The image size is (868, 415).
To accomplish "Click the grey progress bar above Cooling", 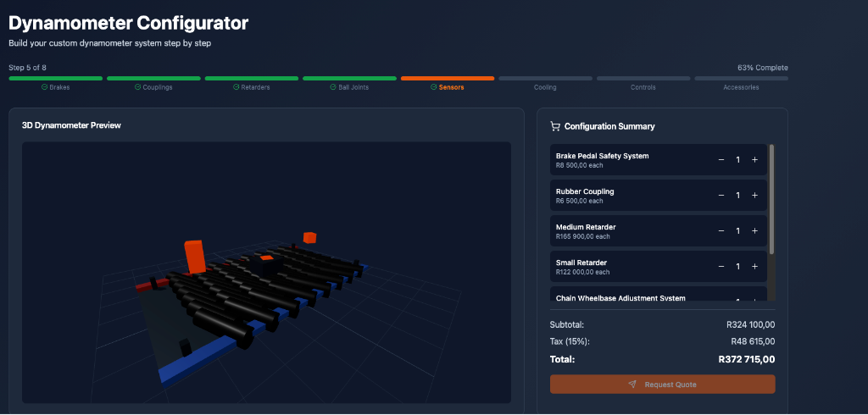I will click(x=545, y=79).
